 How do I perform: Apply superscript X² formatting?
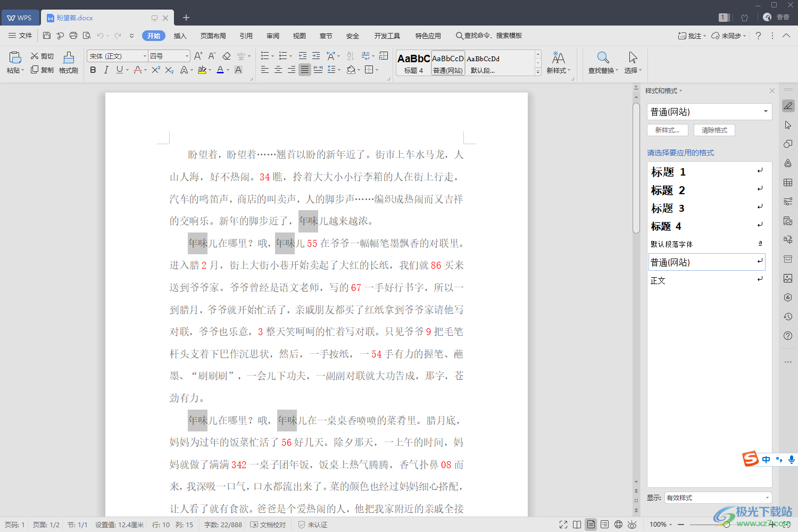tap(156, 70)
